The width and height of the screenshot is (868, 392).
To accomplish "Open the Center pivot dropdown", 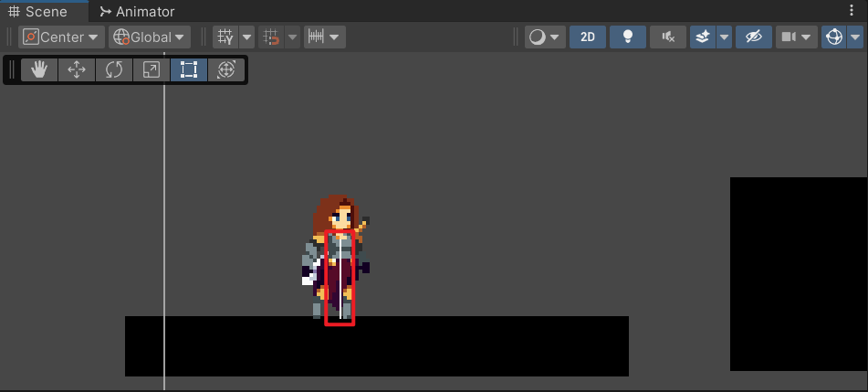I will 62,37.
